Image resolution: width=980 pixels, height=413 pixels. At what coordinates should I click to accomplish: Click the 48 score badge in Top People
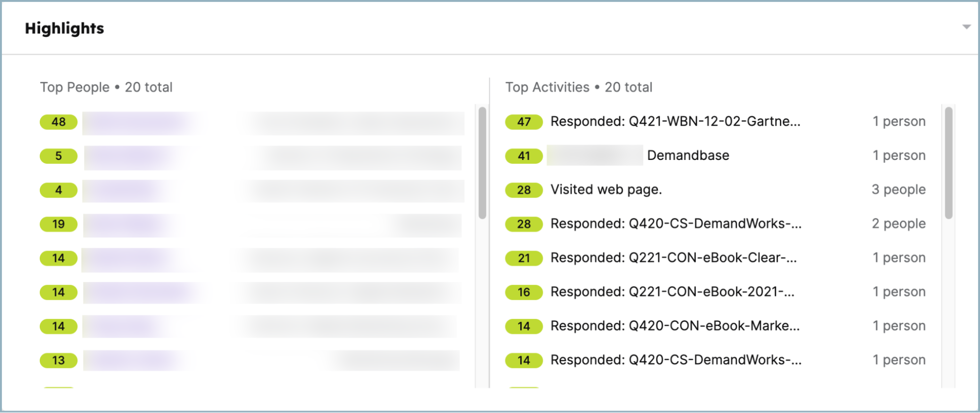pos(58,122)
